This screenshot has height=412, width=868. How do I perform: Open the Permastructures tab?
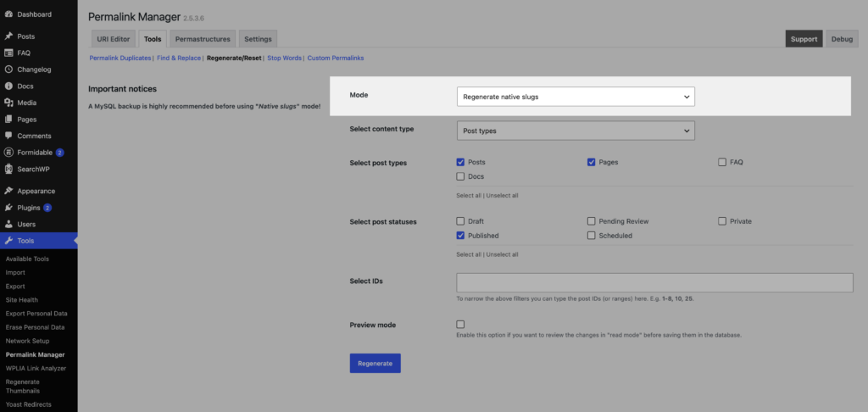[203, 39]
